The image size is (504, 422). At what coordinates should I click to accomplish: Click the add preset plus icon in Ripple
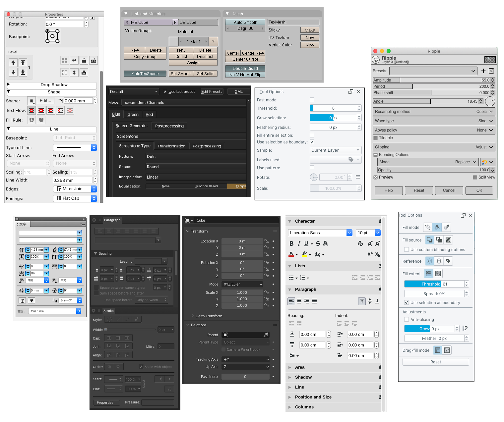pos(483,71)
